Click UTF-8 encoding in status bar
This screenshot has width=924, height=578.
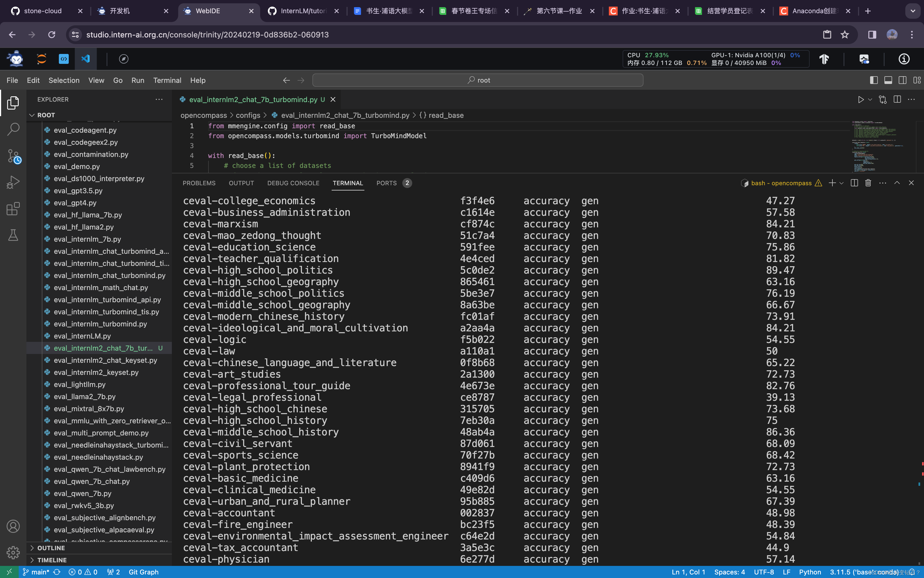764,572
